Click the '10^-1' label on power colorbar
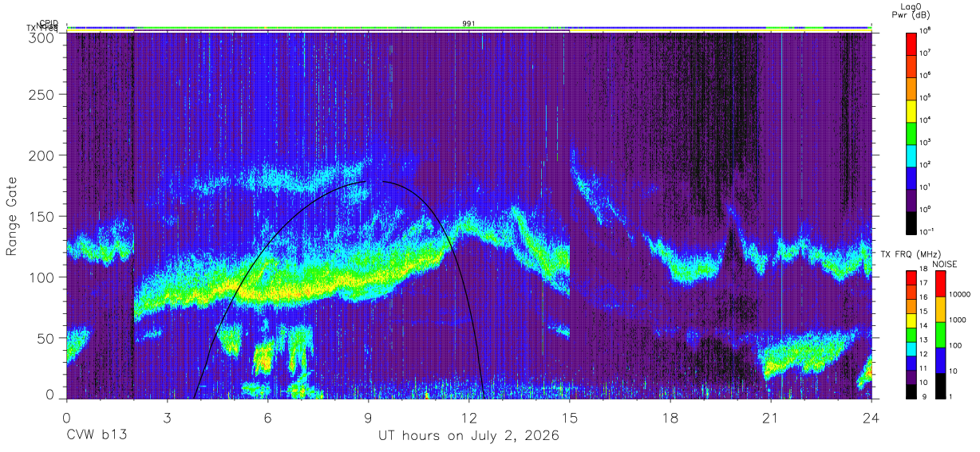The width and height of the screenshot is (980, 452). pos(927,231)
